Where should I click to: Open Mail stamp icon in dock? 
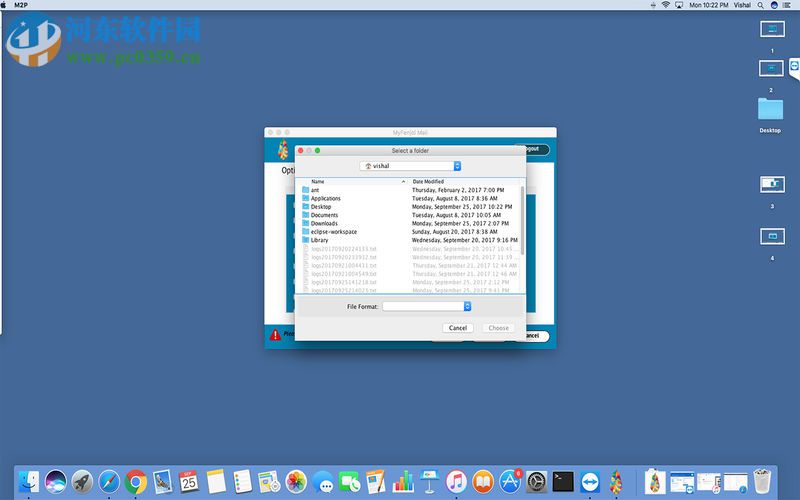point(162,482)
